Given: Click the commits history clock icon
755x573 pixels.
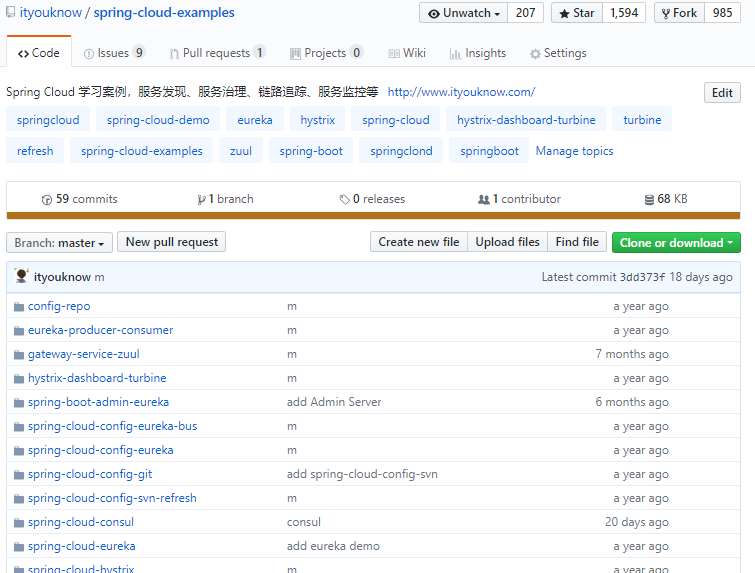Looking at the screenshot, I should click(x=47, y=200).
